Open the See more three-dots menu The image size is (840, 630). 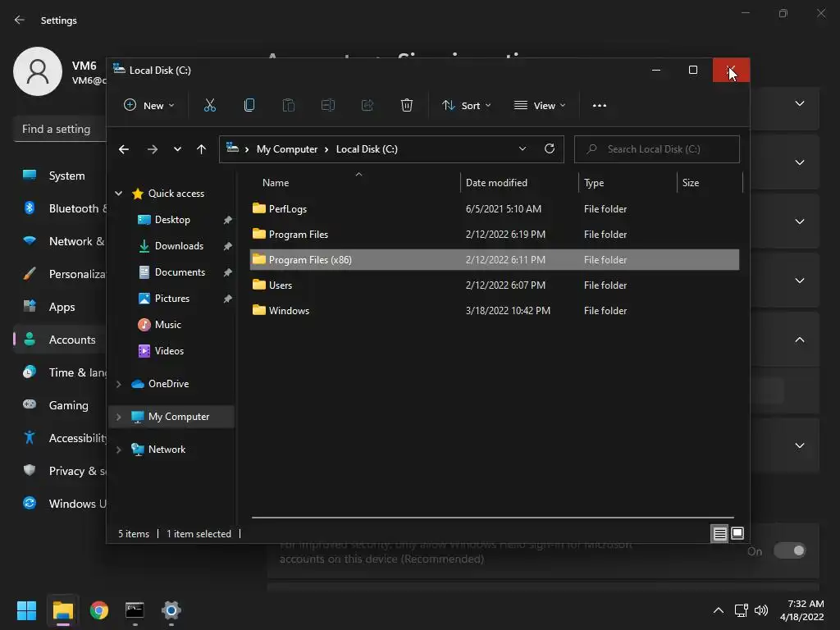coord(600,106)
